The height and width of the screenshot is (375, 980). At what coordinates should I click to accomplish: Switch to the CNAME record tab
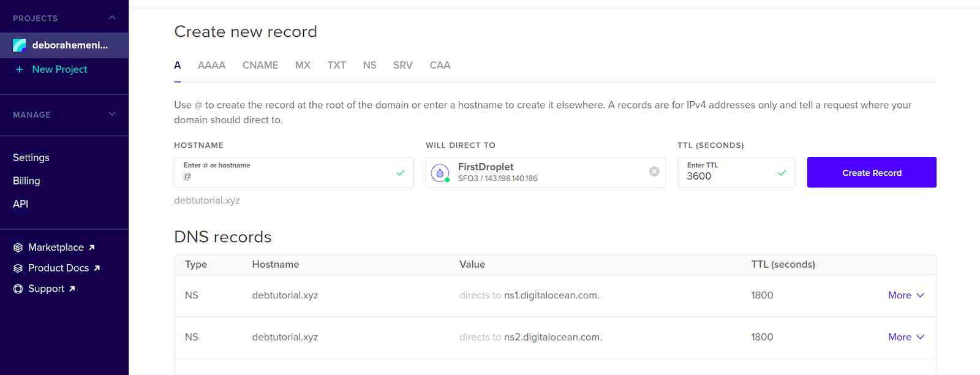[260, 65]
